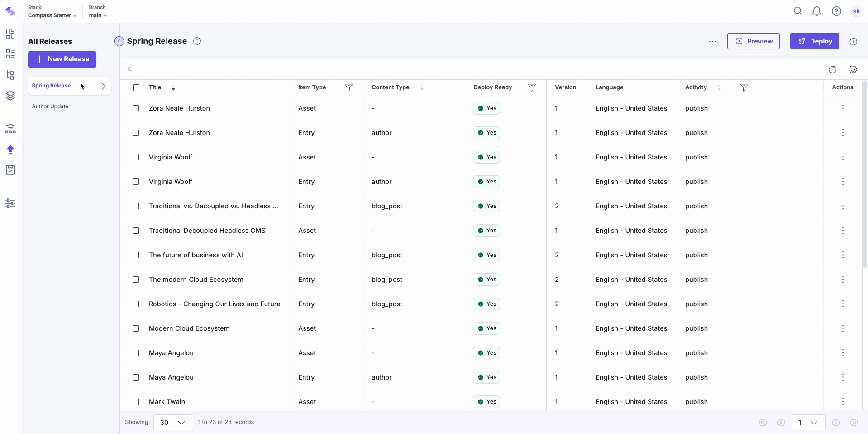Select all items with header checkbox

(136, 87)
